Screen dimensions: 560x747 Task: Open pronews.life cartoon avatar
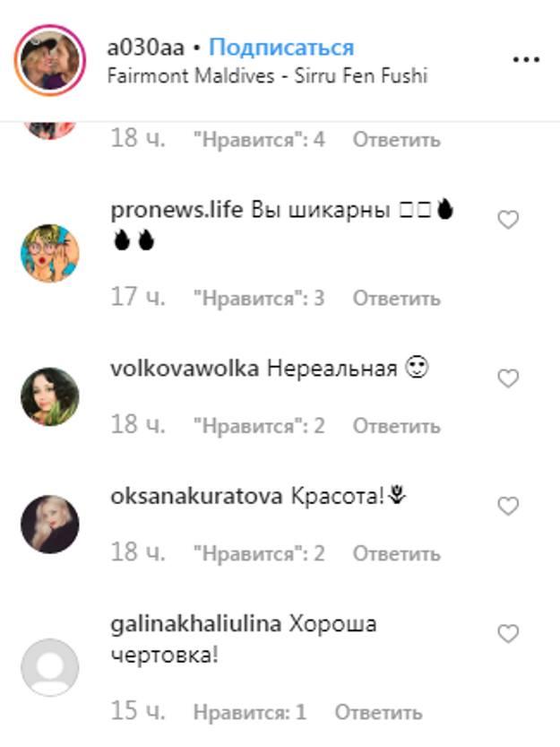50,253
